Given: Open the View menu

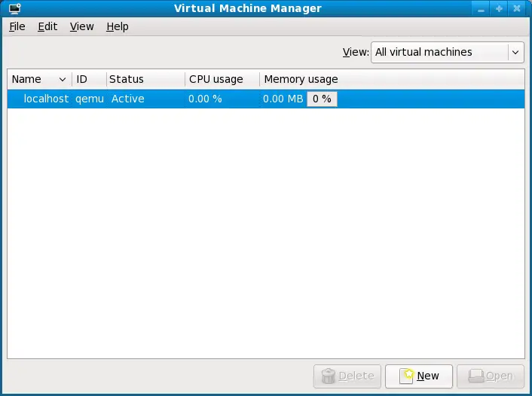Looking at the screenshot, I should click(81, 26).
